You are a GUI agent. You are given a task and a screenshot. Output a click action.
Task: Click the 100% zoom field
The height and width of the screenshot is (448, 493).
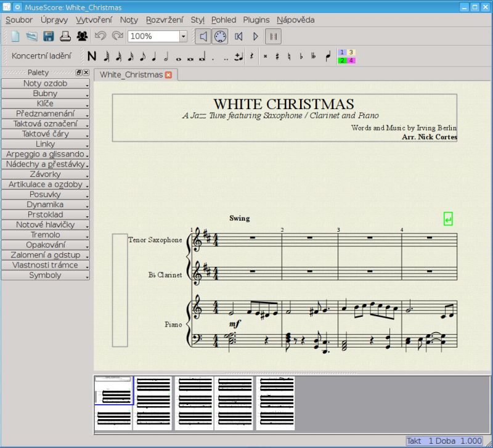(x=153, y=36)
